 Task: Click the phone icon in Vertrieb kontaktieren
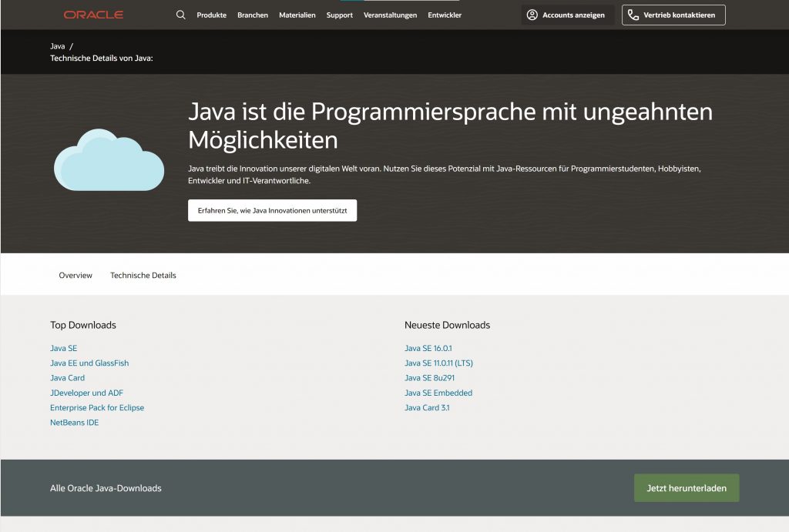633,15
